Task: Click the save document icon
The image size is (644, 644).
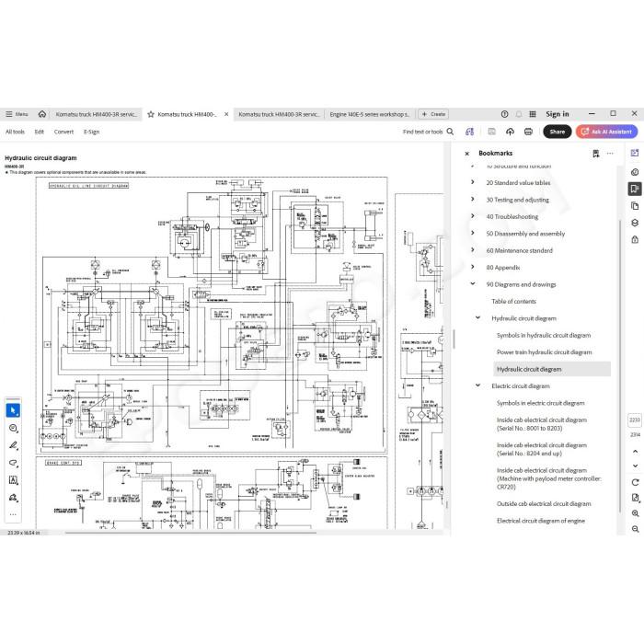Action: [491, 132]
